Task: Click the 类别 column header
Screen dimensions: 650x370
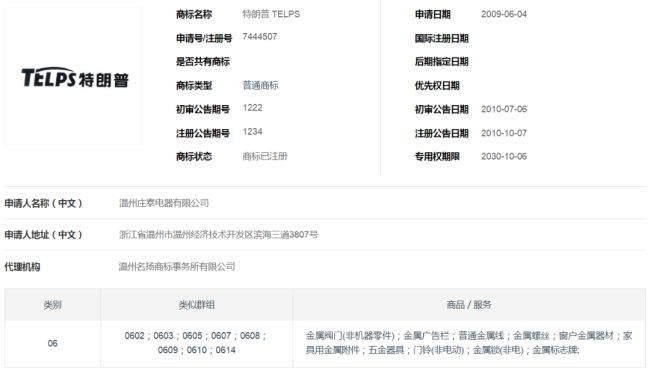Action: [x=53, y=305]
